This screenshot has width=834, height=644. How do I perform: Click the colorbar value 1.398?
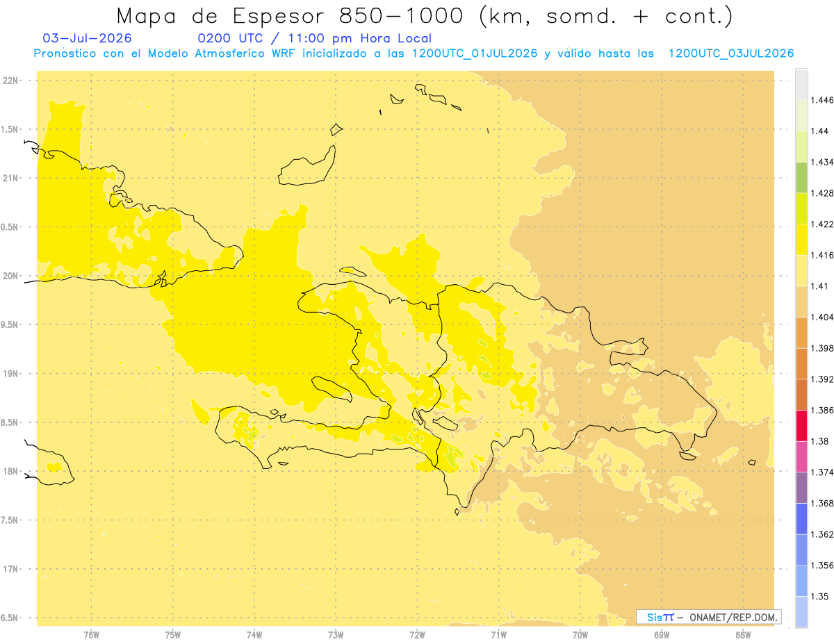[821, 348]
